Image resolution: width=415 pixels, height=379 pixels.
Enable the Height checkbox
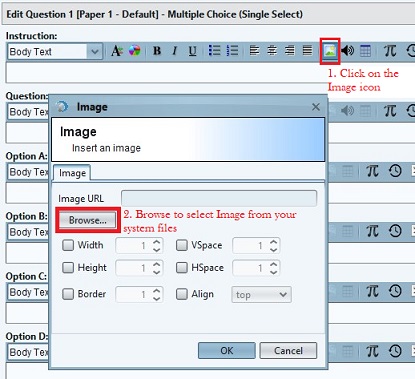click(68, 268)
